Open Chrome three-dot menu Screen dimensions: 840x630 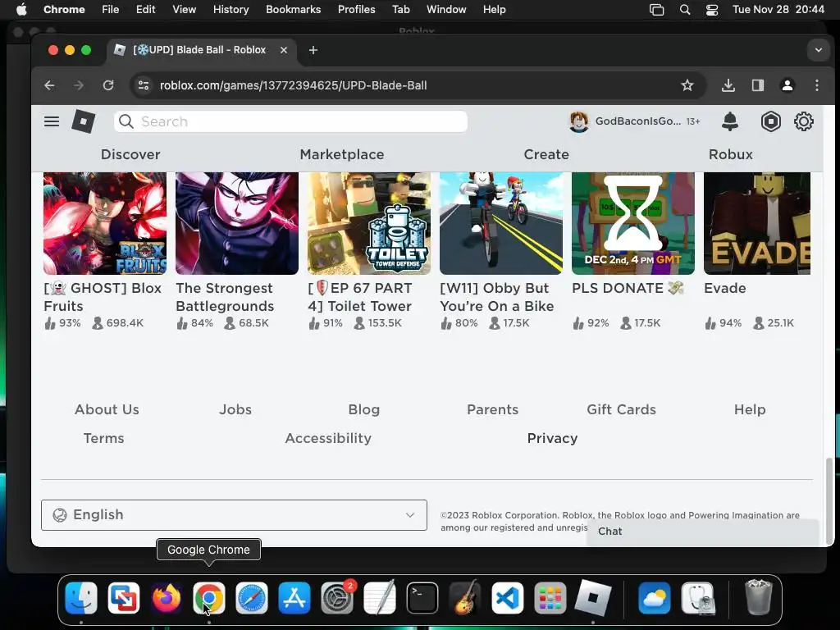coord(816,85)
